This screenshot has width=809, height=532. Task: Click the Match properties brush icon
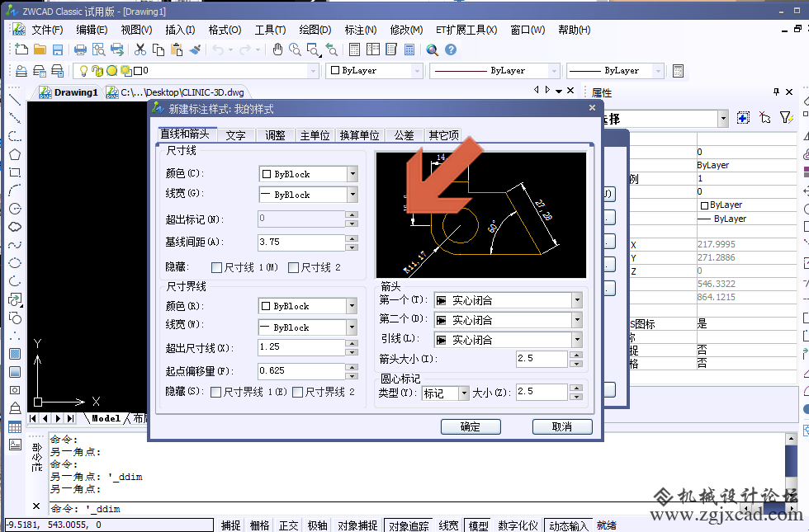pos(195,49)
